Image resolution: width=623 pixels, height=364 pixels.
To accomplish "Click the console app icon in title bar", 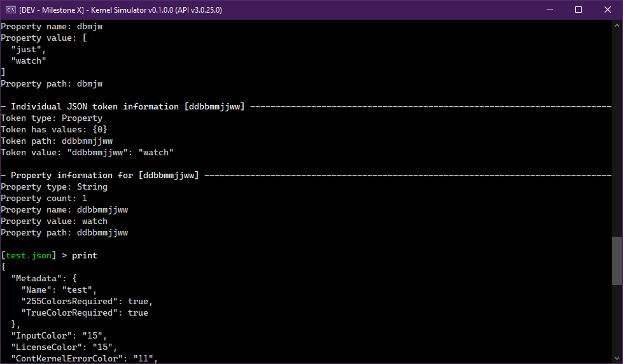I will pos(10,10).
